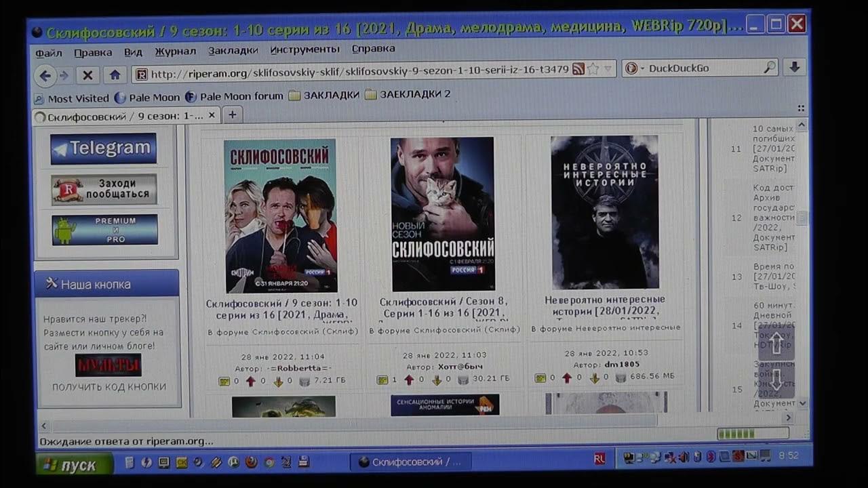Open author dm1805 profile
This screenshot has height=488, width=868.
click(x=622, y=364)
